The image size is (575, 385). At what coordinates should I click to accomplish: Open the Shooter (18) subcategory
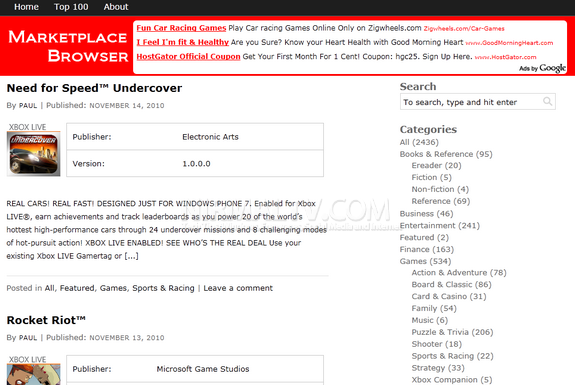click(437, 344)
